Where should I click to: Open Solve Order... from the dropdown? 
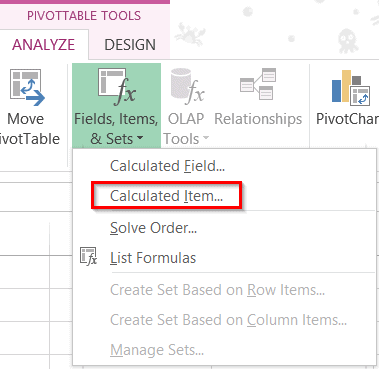point(153,228)
